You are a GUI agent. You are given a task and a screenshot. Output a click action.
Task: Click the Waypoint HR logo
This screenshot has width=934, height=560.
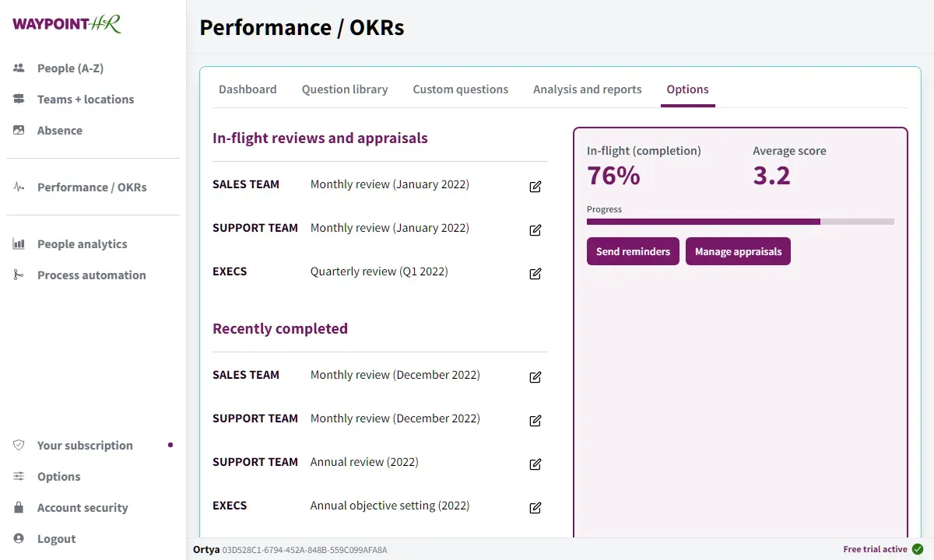(66, 23)
